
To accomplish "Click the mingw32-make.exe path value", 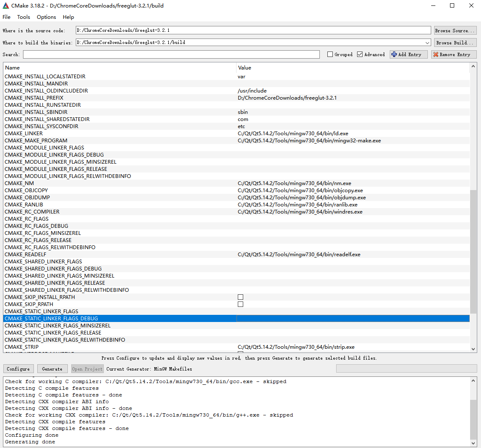I will [309, 141].
